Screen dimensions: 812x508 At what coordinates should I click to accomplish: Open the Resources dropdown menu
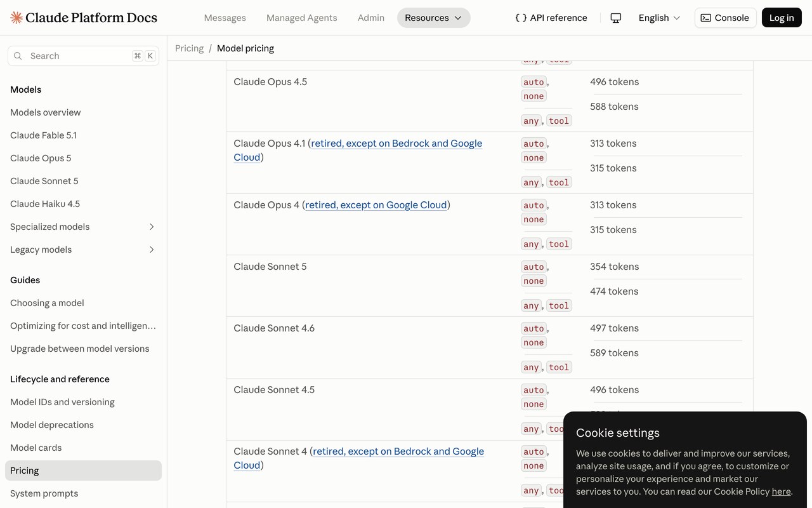(434, 18)
